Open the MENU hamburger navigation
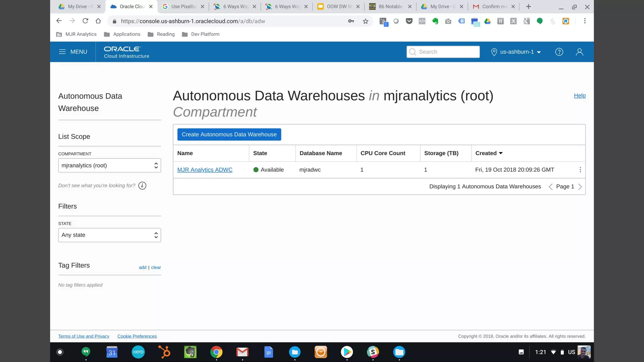The image size is (644, 362). click(x=73, y=52)
